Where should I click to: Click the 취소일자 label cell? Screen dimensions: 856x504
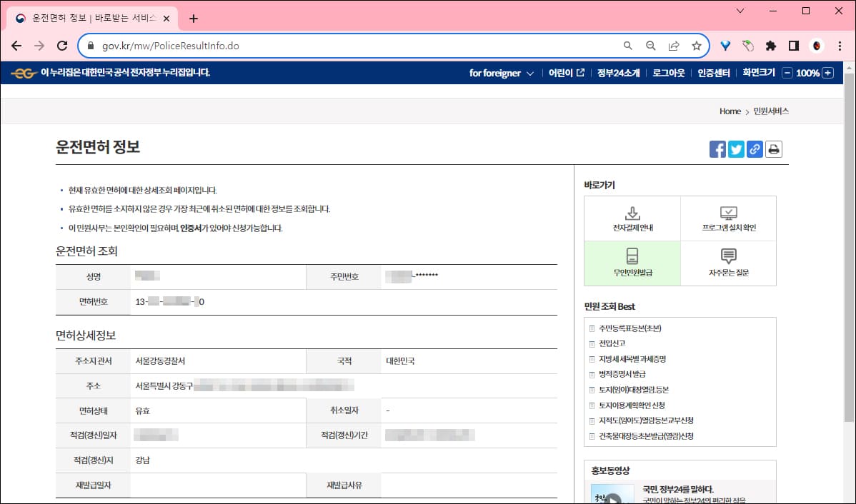pos(344,410)
